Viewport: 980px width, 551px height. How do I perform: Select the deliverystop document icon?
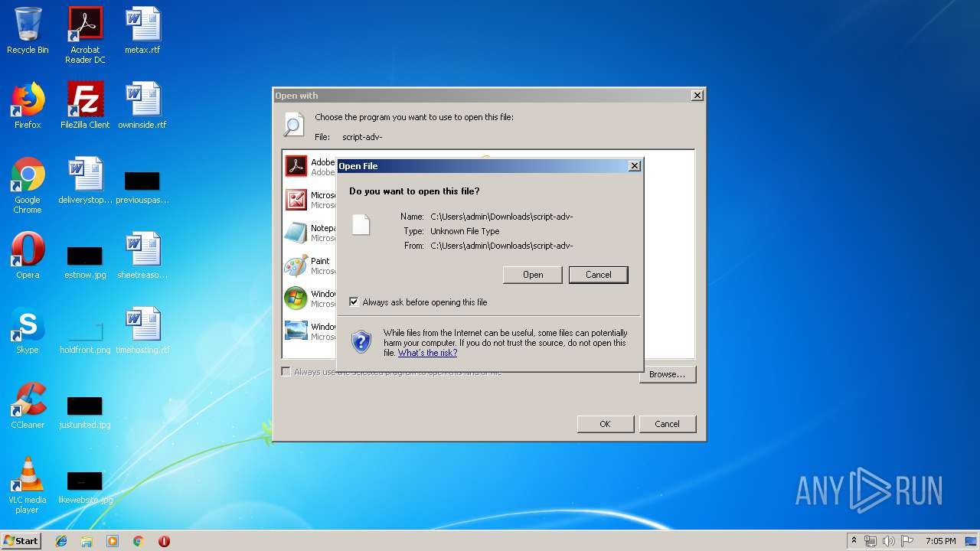[x=85, y=181]
